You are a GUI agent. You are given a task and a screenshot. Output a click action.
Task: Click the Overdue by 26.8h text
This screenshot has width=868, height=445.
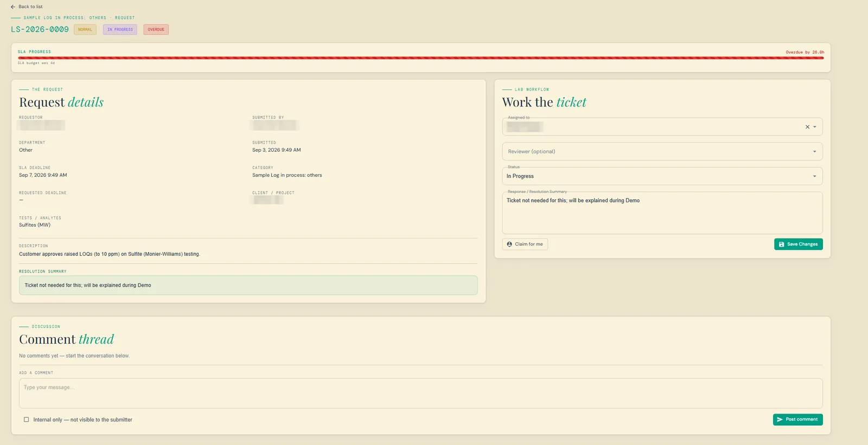coord(805,52)
